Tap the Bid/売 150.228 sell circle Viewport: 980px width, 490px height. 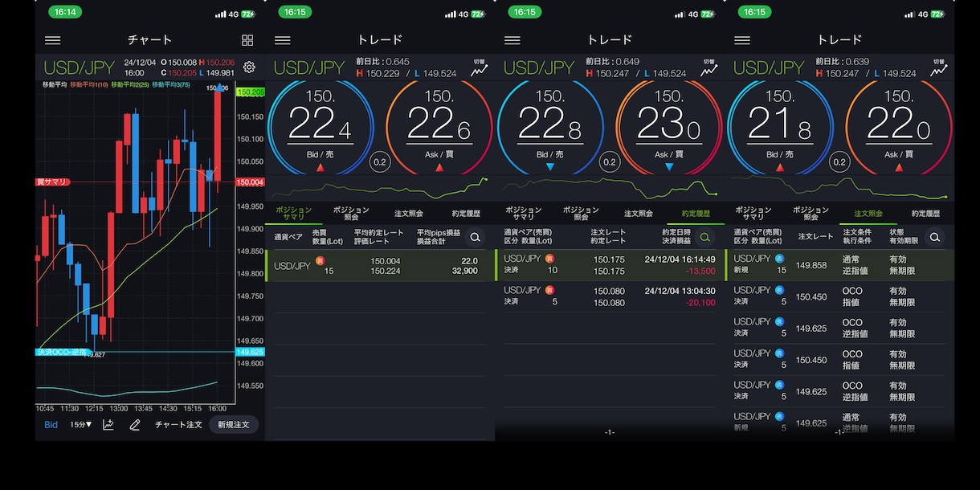point(550,128)
